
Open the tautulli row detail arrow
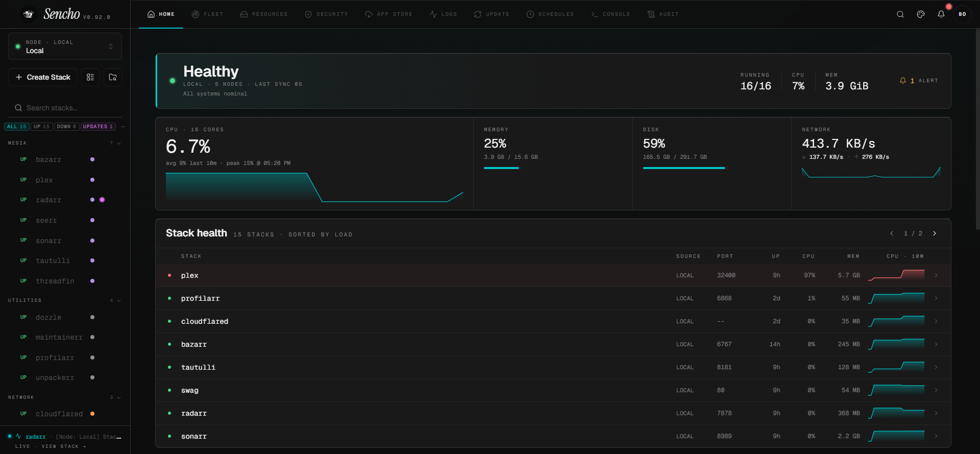click(x=936, y=367)
